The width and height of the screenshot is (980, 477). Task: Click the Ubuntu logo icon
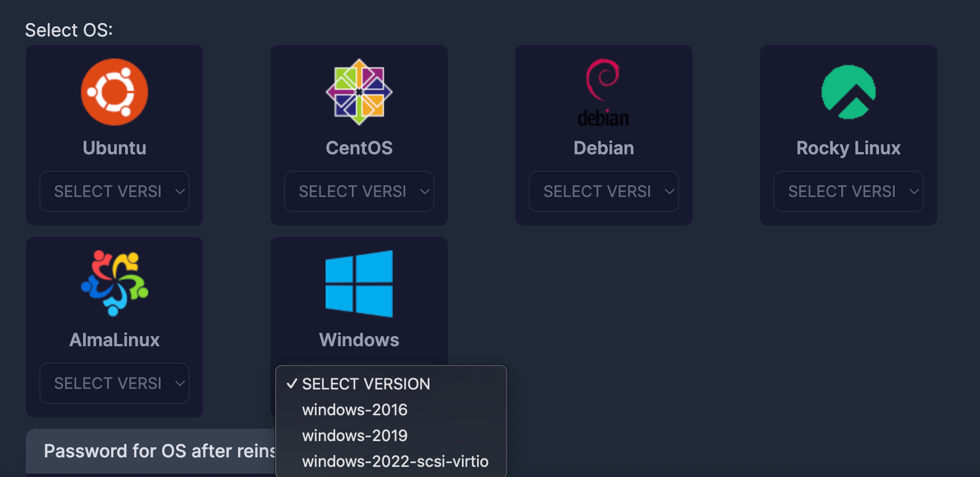tap(115, 92)
